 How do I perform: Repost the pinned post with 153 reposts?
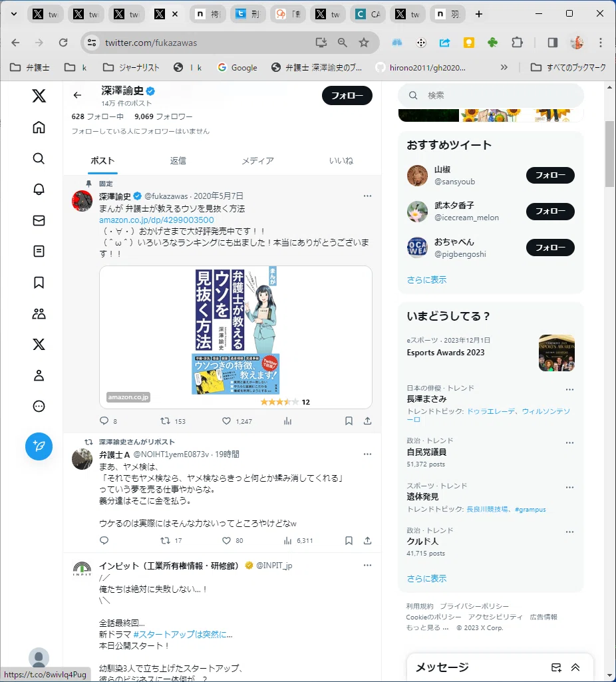tap(165, 421)
